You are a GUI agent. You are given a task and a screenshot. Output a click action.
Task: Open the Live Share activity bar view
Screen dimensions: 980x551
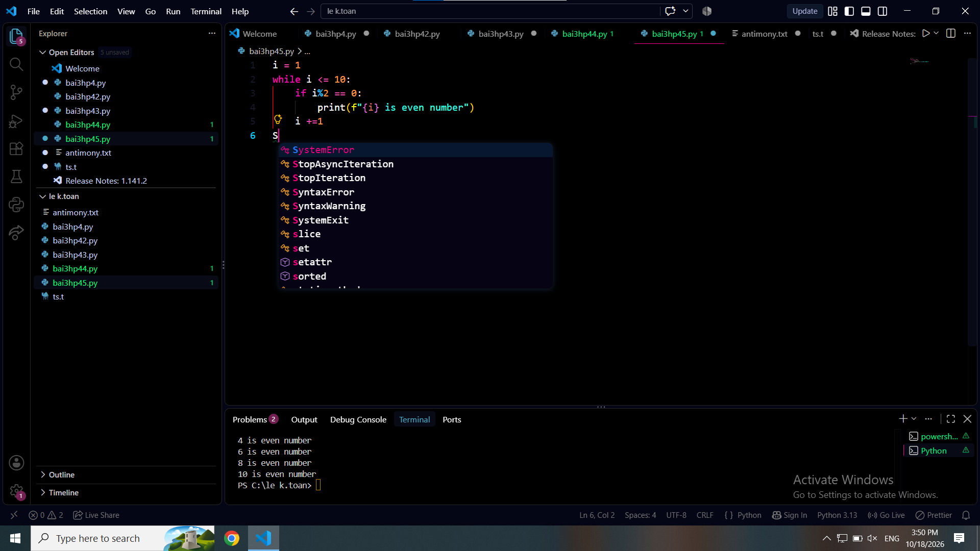tap(16, 233)
